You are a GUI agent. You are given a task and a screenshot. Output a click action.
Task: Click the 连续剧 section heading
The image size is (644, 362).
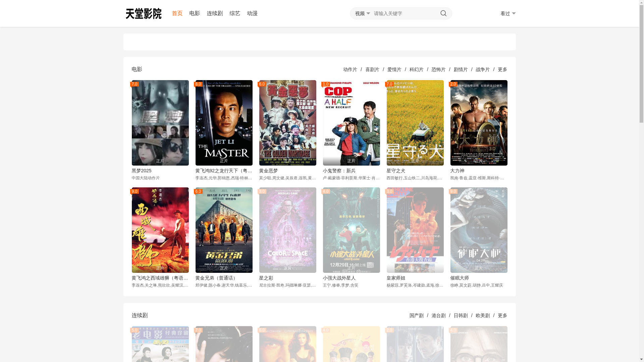140,315
